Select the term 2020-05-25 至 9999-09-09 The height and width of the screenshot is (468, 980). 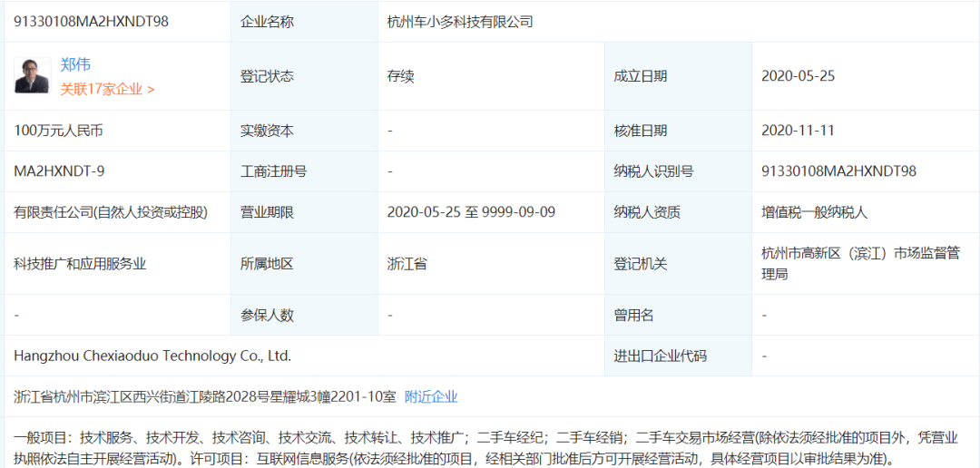pos(471,212)
